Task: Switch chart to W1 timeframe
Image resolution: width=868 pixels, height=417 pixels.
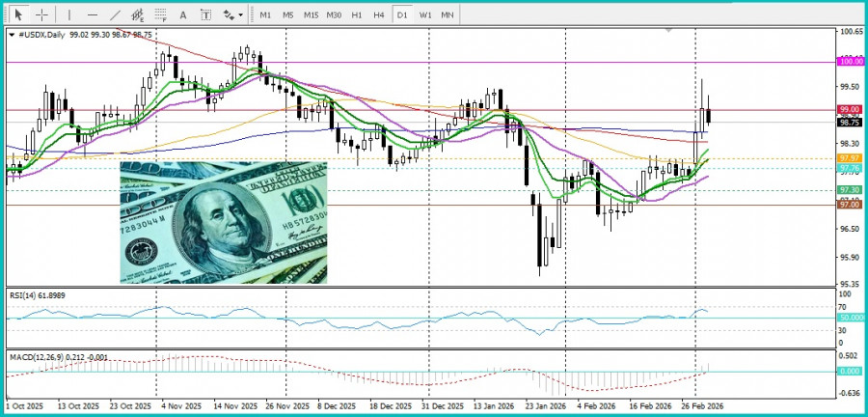Action: tap(424, 14)
